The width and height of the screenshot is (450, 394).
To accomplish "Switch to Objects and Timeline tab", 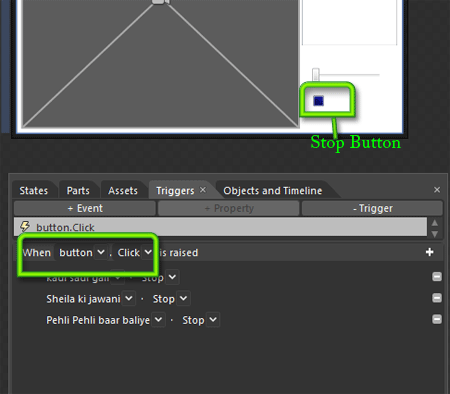I will click(x=273, y=191).
